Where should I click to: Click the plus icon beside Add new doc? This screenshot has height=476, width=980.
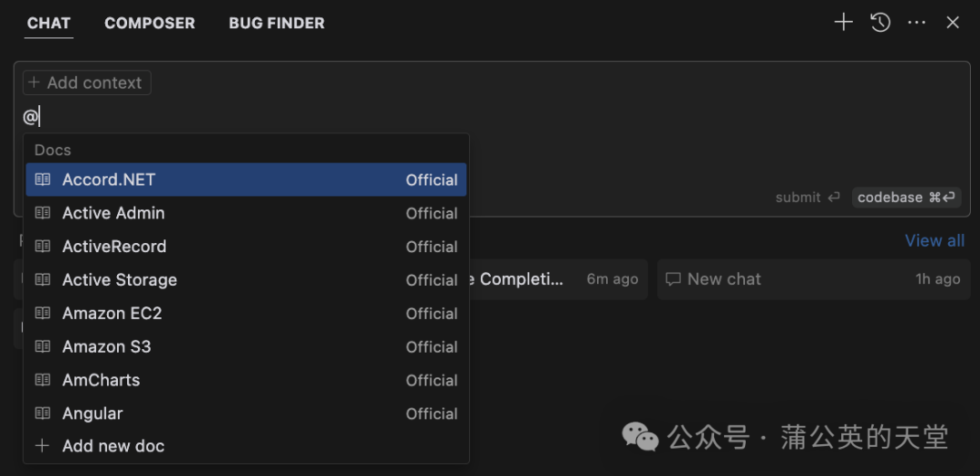[x=43, y=446]
